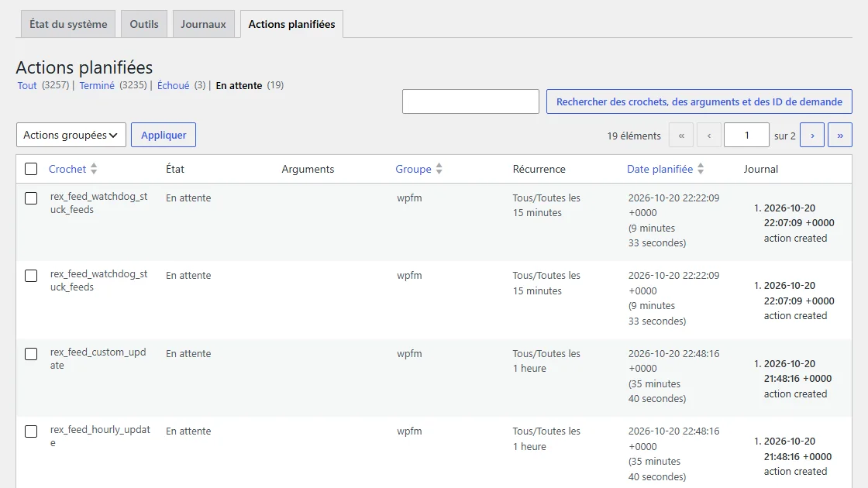Click wpfm group in rex_feed_hourly_update row
This screenshot has width=868, height=488.
(409, 431)
